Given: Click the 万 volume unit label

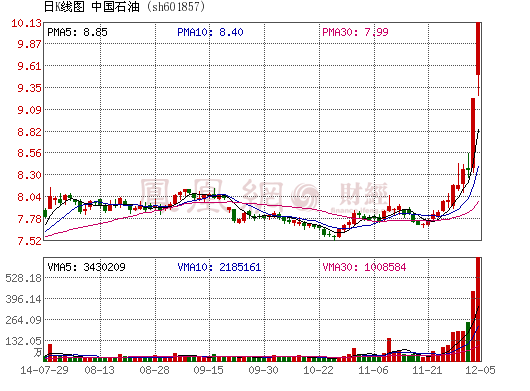Looking at the screenshot, I should point(38,352).
